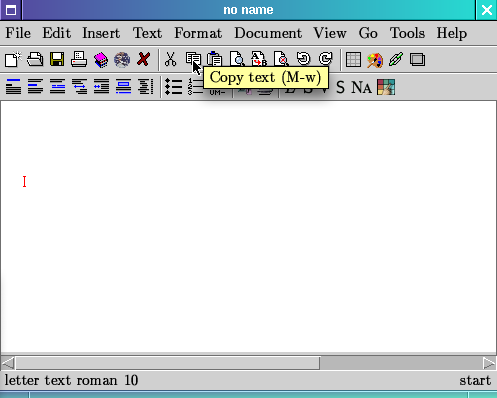Click the icon with blue double-headed arrow
Screen dimensions: 497x398
(x=79, y=87)
